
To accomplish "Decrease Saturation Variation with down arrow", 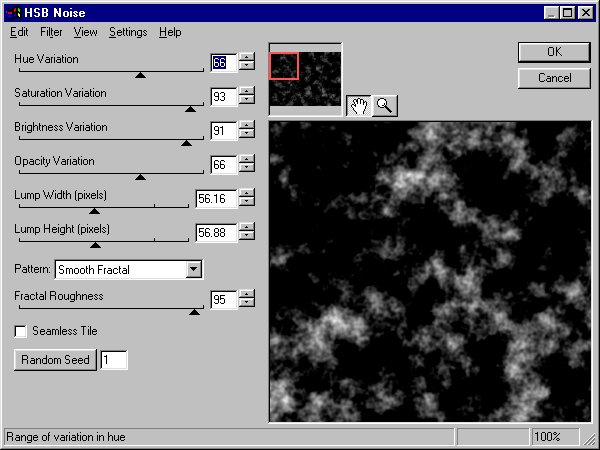I will (247, 101).
